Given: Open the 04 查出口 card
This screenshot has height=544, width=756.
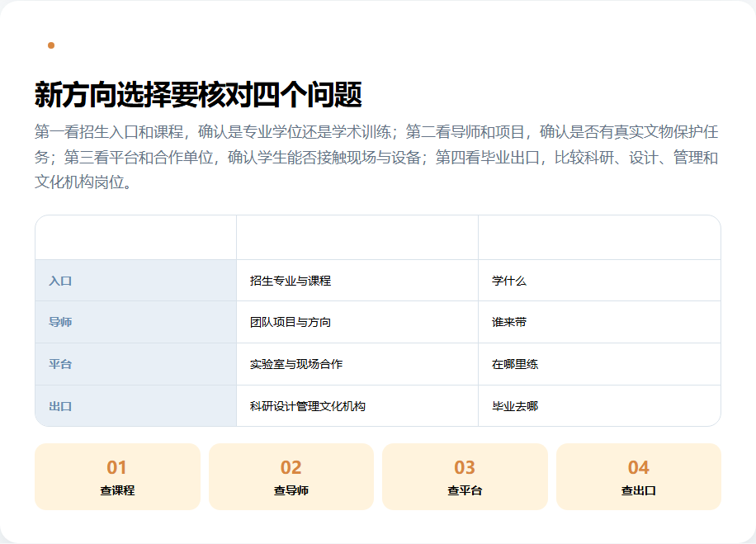Looking at the screenshot, I should pos(639,476).
